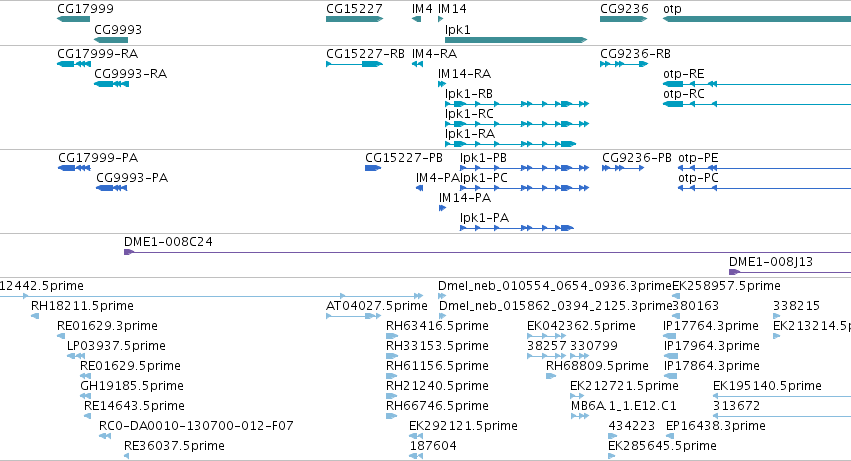
Task: Select the 313672 EST label
Action: (x=736, y=406)
